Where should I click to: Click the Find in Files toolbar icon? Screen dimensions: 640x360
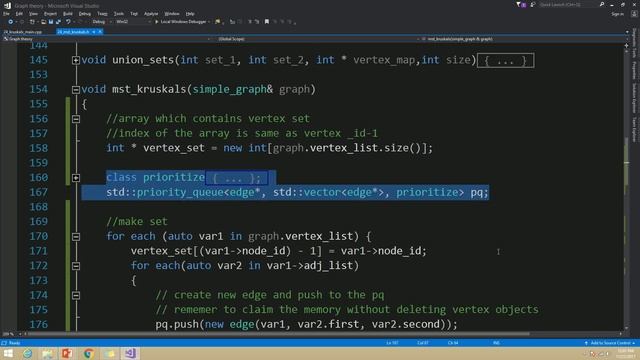[218, 22]
